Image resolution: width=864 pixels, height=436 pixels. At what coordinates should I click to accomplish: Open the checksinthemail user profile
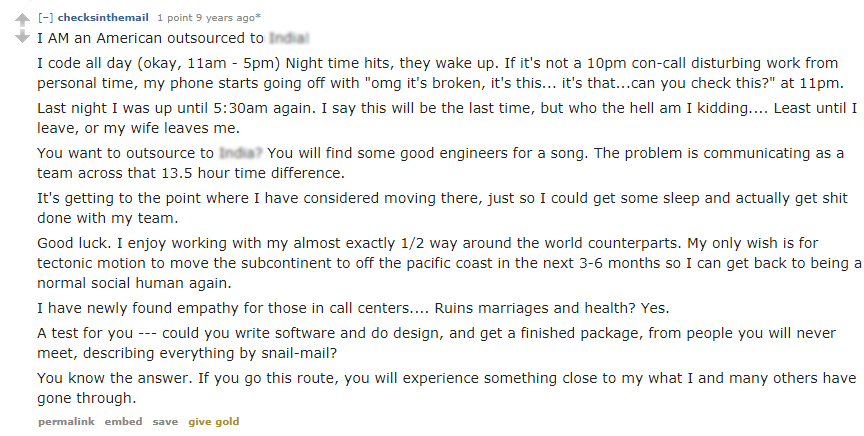click(104, 17)
